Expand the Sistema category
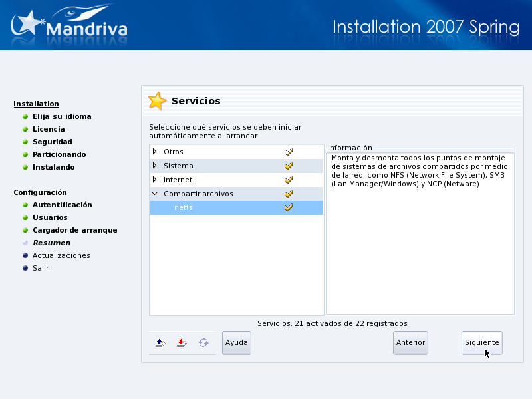 pos(154,166)
